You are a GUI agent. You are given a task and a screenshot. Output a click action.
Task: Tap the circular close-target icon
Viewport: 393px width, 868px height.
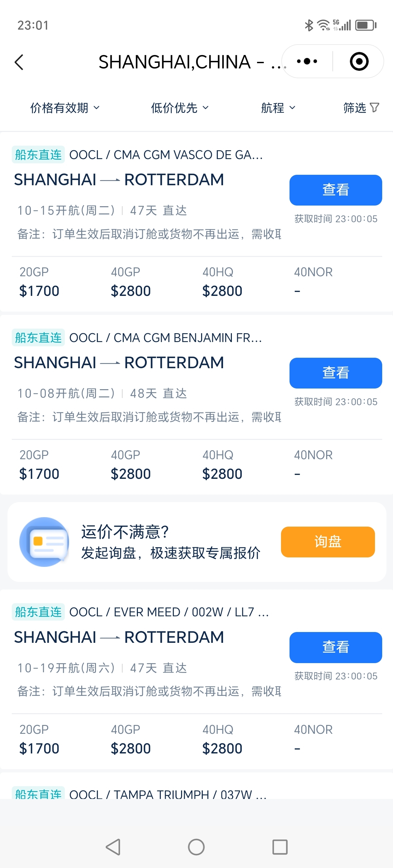click(x=359, y=61)
